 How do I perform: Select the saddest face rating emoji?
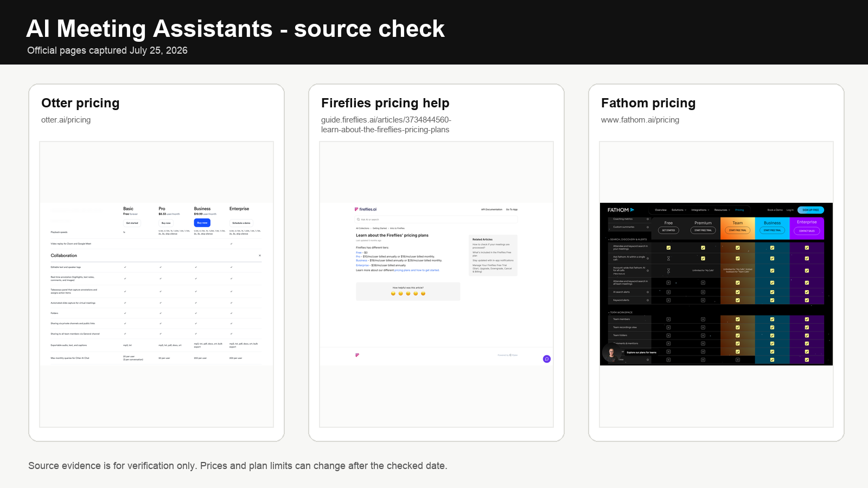click(393, 293)
